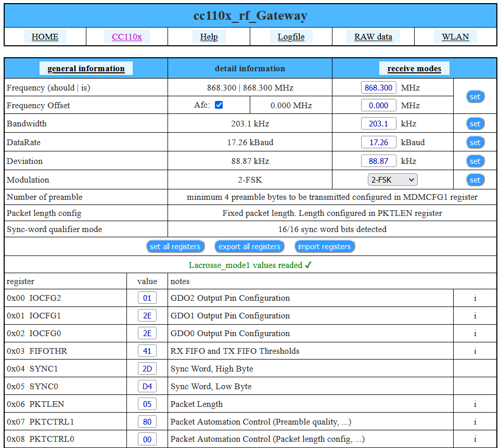Click the info icon for IOCFG2 row
The width and height of the screenshot is (500, 448).
click(x=475, y=298)
